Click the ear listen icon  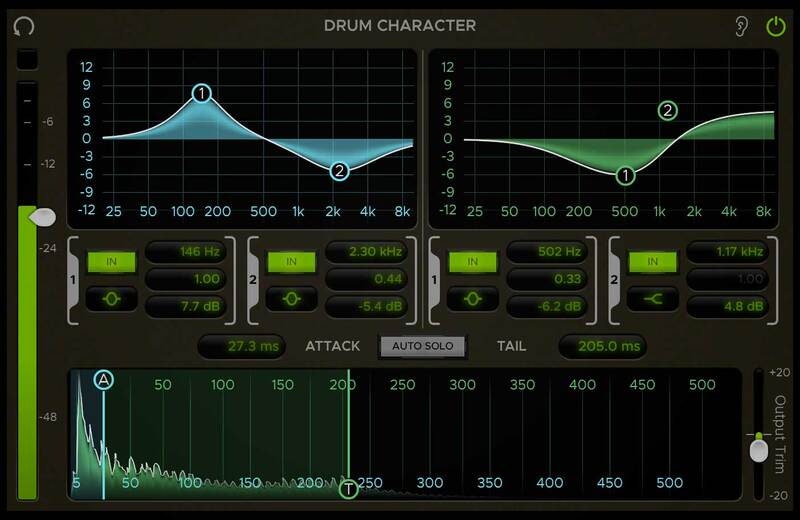click(741, 26)
